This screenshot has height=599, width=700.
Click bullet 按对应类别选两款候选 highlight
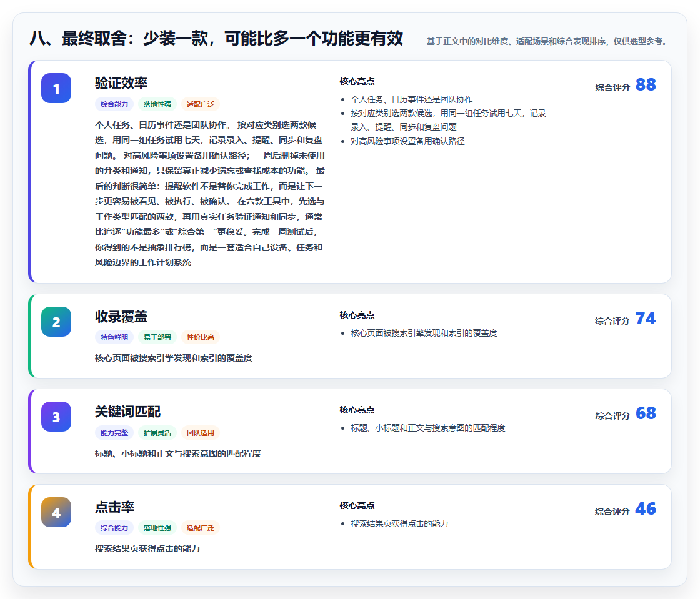[448, 120]
